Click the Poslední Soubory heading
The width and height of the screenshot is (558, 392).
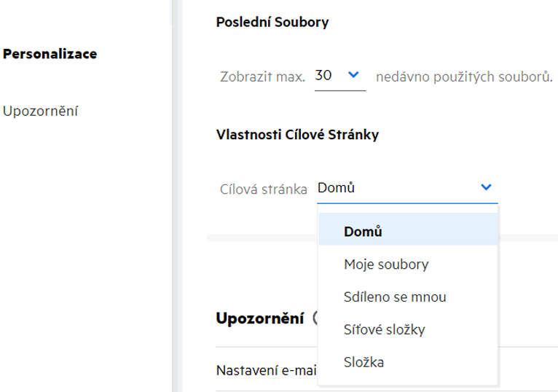(x=272, y=22)
